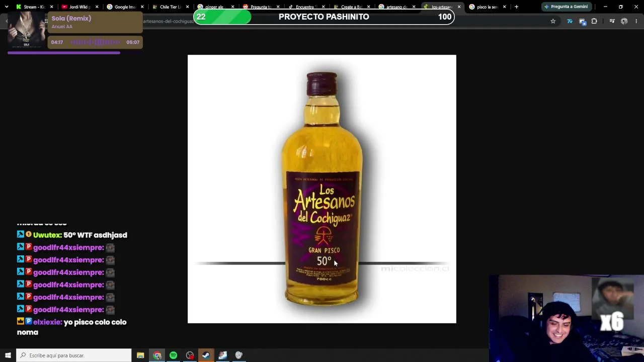Click the Sola (Remix) song title
The height and width of the screenshot is (362, 644).
click(71, 18)
